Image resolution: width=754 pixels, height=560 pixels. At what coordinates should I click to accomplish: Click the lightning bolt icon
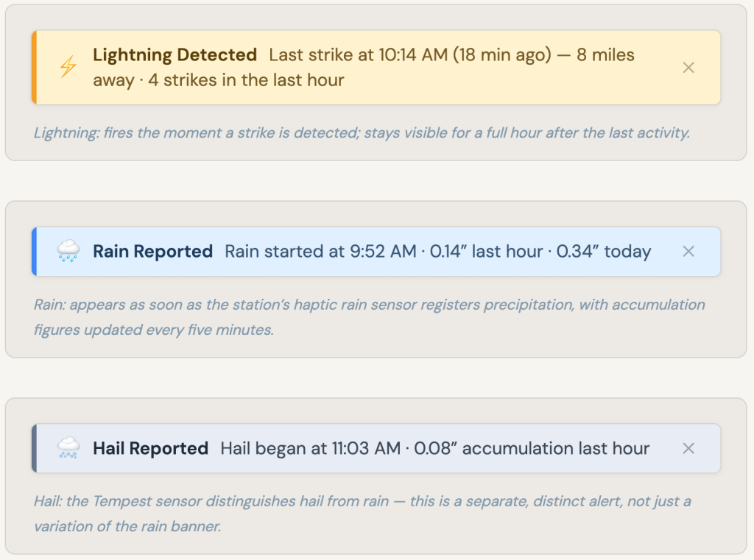[68, 67]
